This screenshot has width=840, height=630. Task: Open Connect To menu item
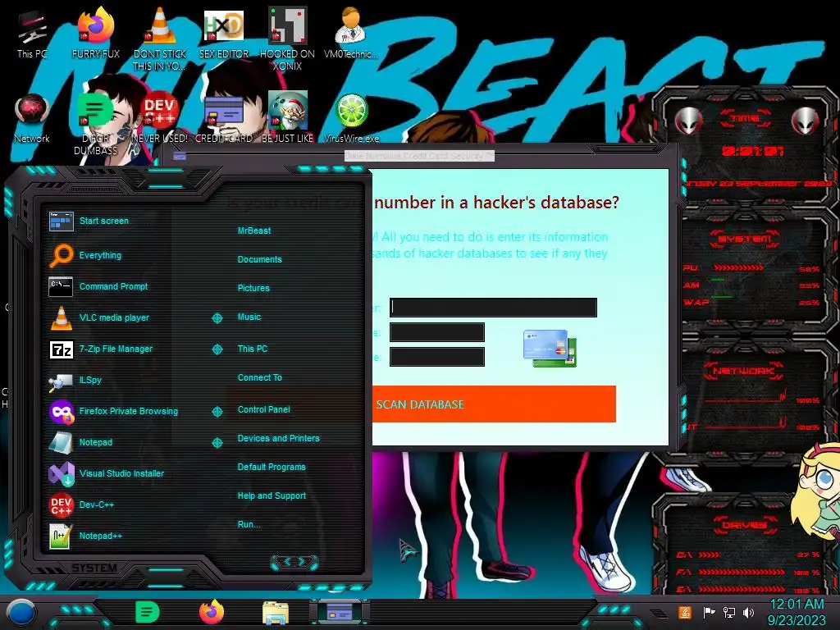[x=259, y=377]
